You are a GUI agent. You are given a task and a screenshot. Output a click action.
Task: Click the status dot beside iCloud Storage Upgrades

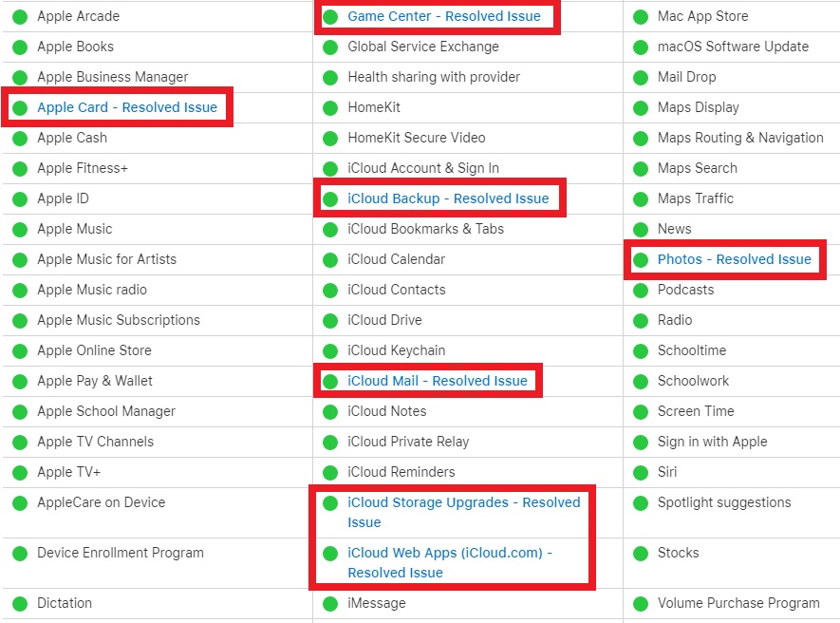coord(330,503)
